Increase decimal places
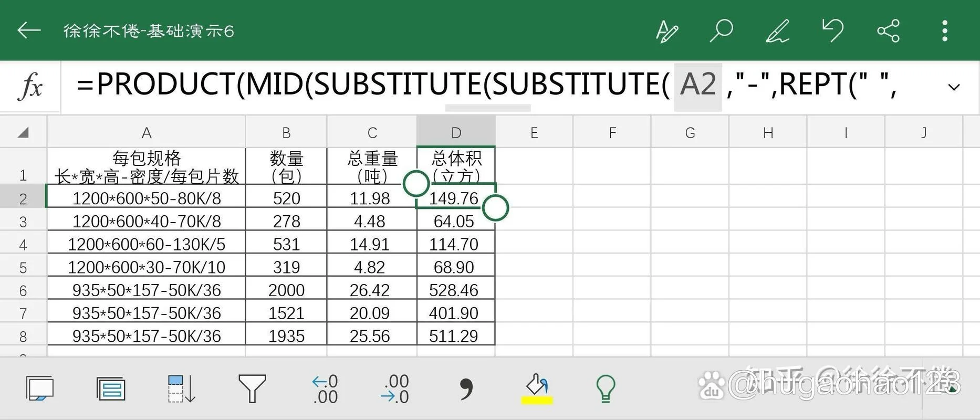The height and width of the screenshot is (420, 980). click(x=325, y=389)
